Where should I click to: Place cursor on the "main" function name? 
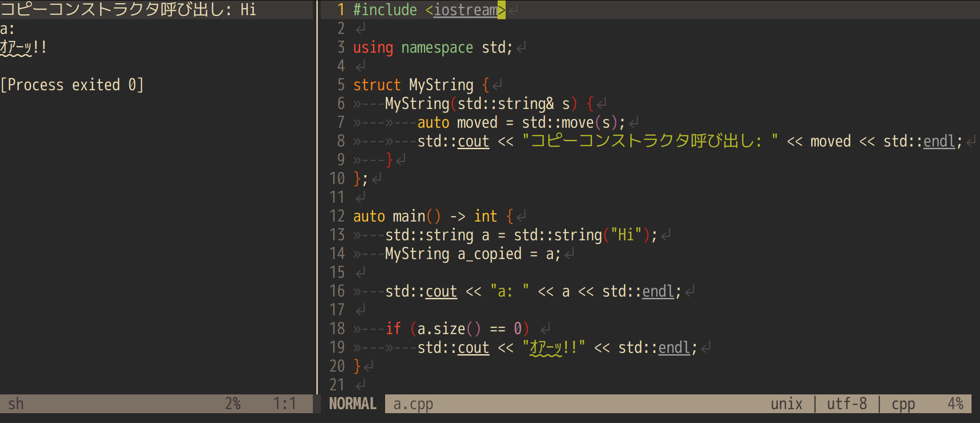409,216
